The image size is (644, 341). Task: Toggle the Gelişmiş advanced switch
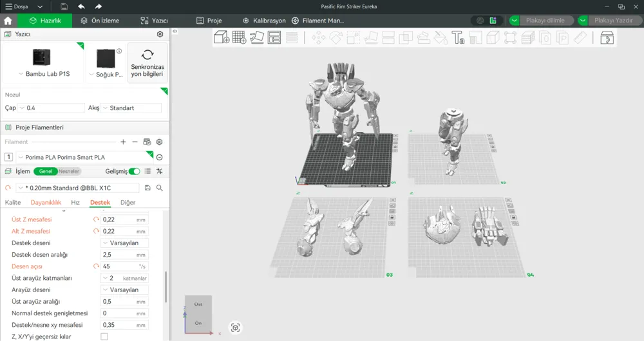pos(135,171)
